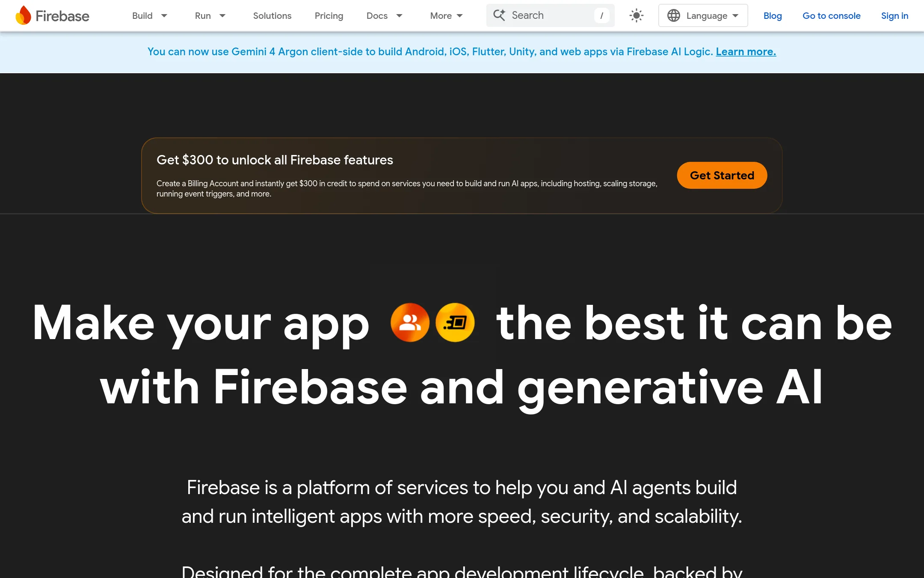Open the Solutions nav item
Screen dimensions: 924x578
[272, 15]
